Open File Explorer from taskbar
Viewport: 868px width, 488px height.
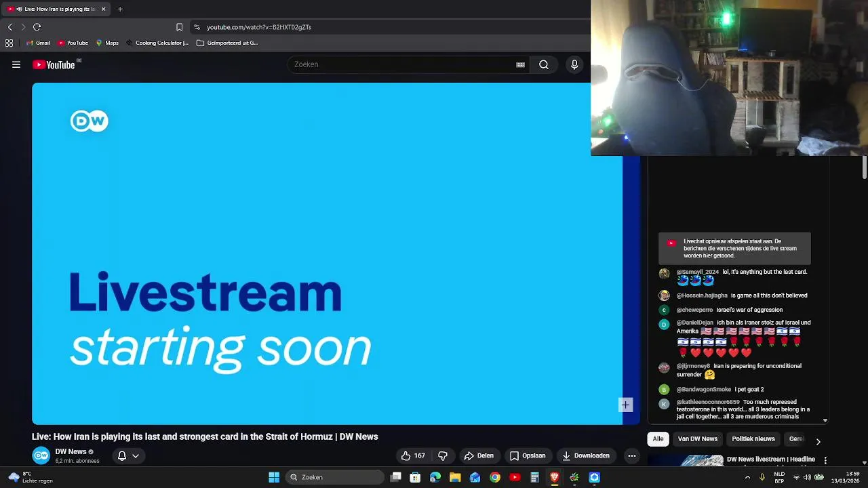[455, 477]
